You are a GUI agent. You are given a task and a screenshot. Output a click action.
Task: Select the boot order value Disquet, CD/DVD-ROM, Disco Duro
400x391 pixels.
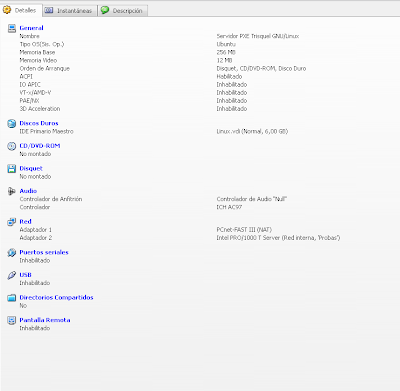(x=261, y=68)
